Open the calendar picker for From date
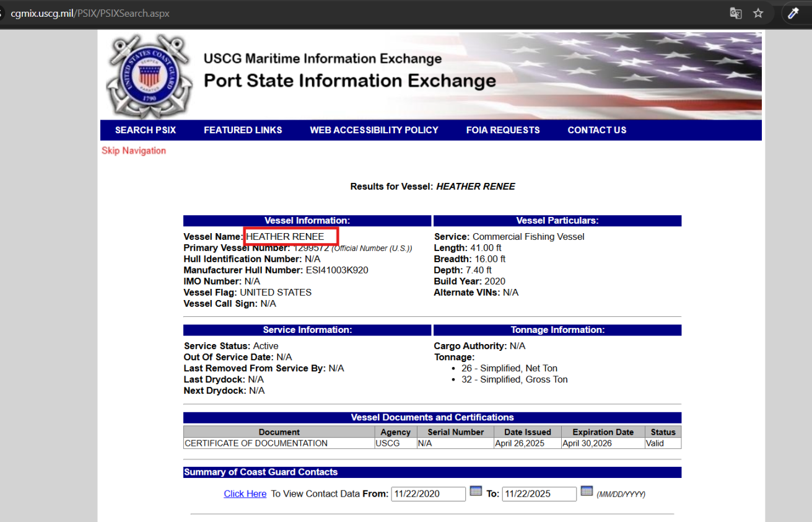This screenshot has height=522, width=812. pyautogui.click(x=476, y=491)
